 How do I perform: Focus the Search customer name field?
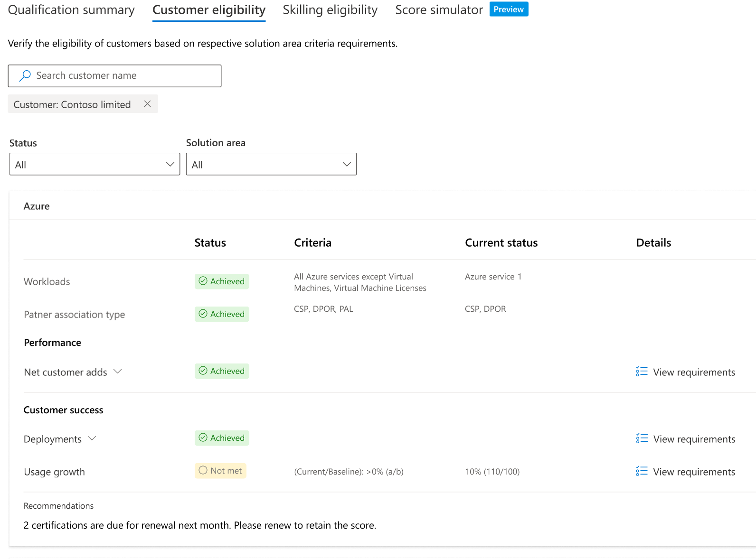coord(114,76)
